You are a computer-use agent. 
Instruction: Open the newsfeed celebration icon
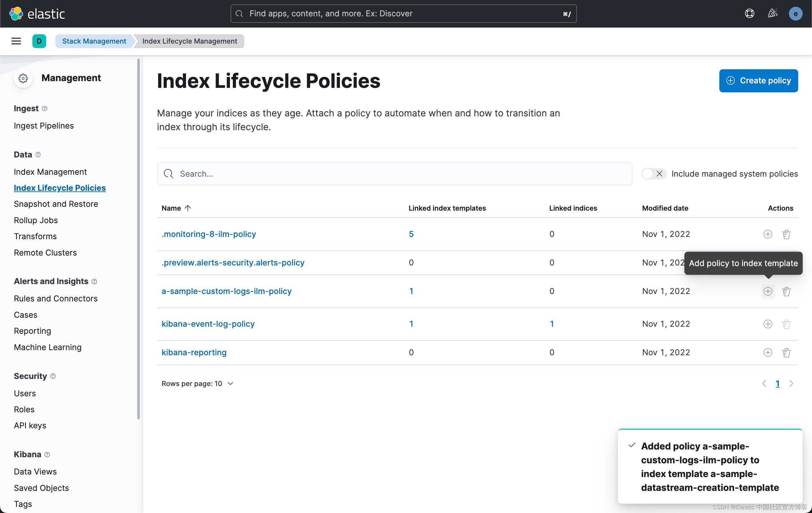coord(772,13)
